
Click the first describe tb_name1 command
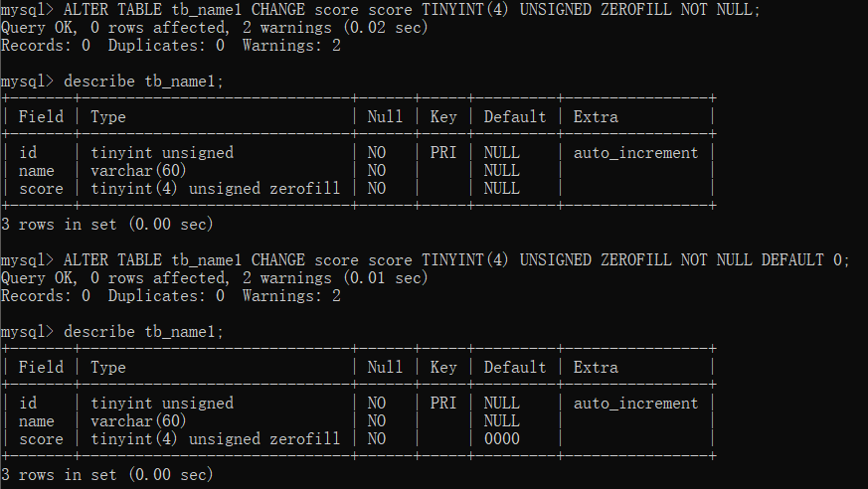click(x=143, y=81)
